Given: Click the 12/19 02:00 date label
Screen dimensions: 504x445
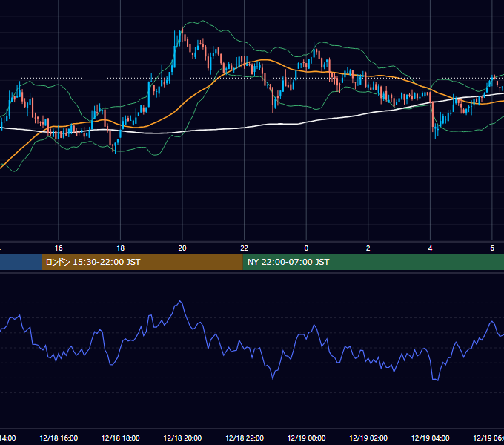Looking at the screenshot, I should pos(368,438).
